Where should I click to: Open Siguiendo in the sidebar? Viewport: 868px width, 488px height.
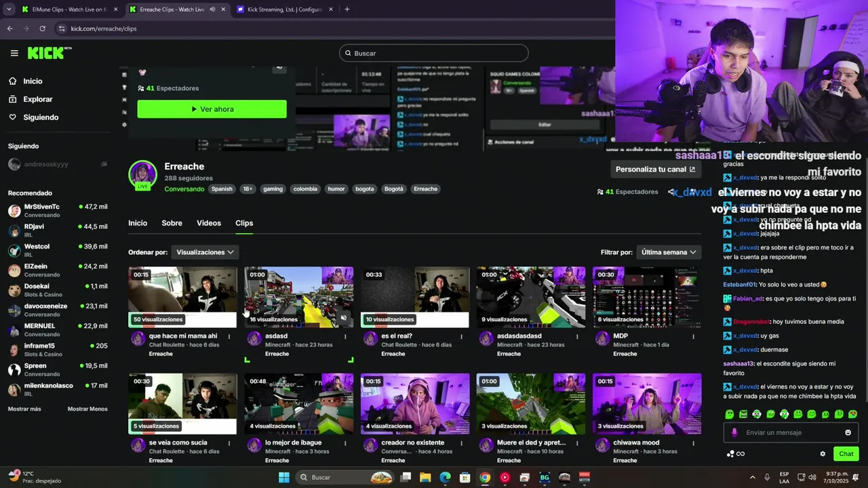[x=41, y=117]
